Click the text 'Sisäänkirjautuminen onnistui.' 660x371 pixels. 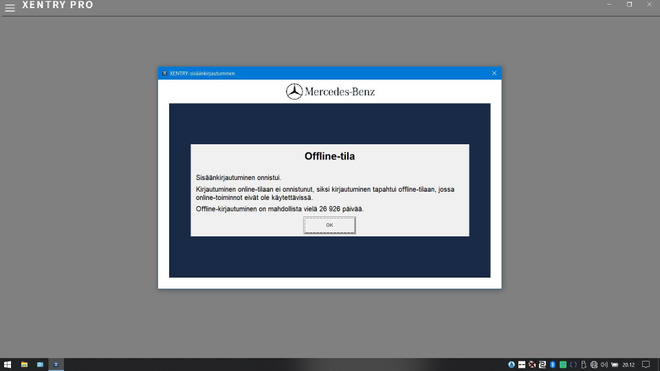tap(238, 178)
